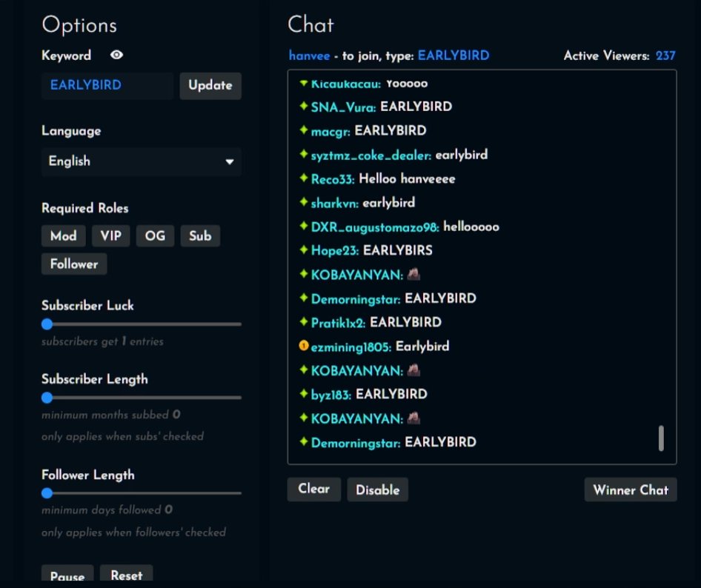The height and width of the screenshot is (588, 701).
Task: Click badge icon next to Hope23
Action: tap(304, 250)
